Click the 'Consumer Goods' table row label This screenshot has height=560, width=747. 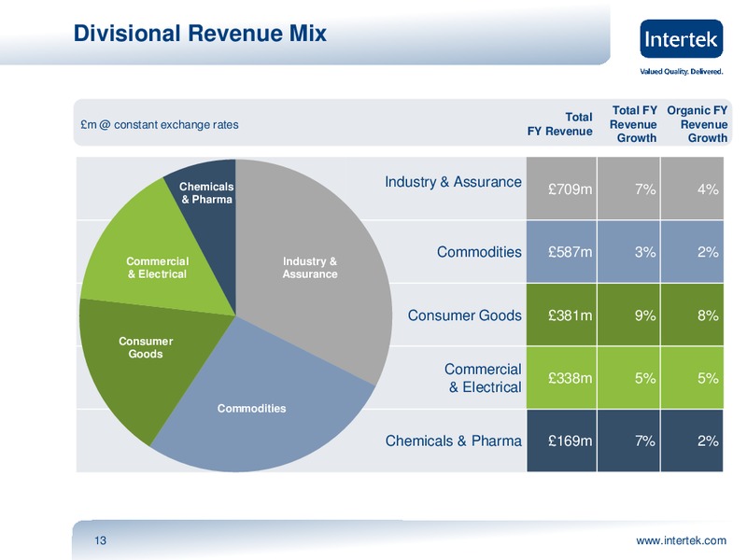464,315
